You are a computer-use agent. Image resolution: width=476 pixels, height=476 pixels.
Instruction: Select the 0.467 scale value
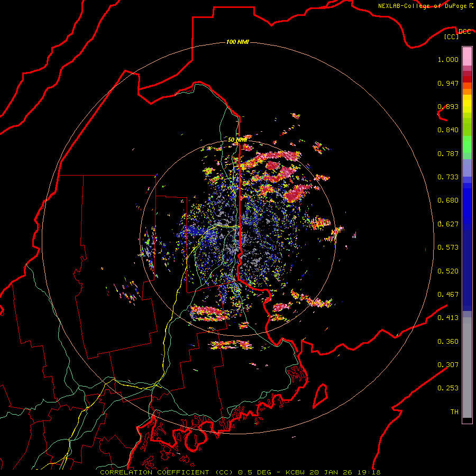click(x=448, y=295)
